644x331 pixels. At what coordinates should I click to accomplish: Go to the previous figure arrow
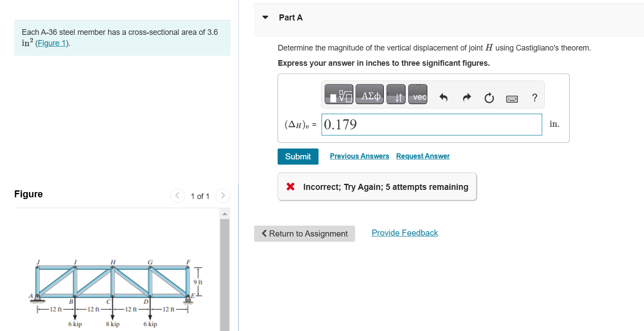[x=177, y=196]
